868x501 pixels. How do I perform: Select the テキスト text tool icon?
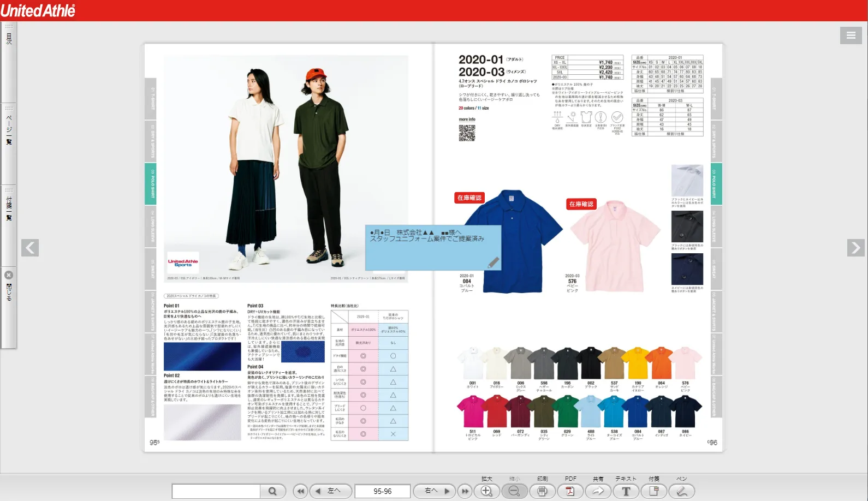pyautogui.click(x=626, y=491)
